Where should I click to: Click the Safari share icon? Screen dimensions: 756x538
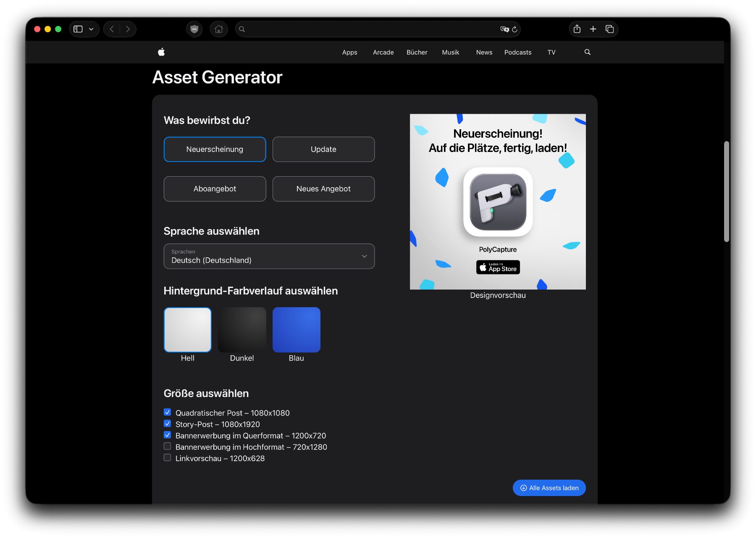tap(577, 29)
